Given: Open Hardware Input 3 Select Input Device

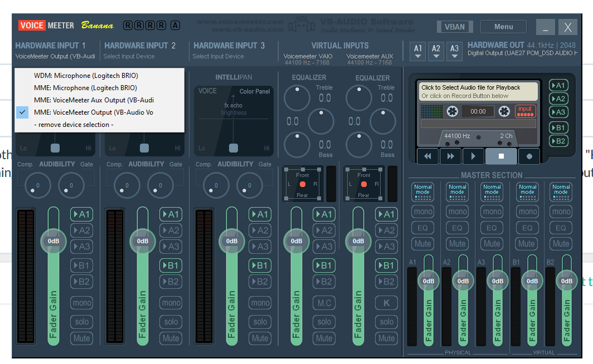Looking at the screenshot, I should click(218, 56).
